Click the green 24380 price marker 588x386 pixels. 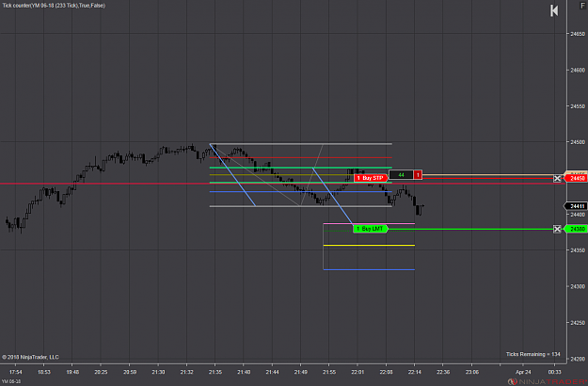pos(577,229)
